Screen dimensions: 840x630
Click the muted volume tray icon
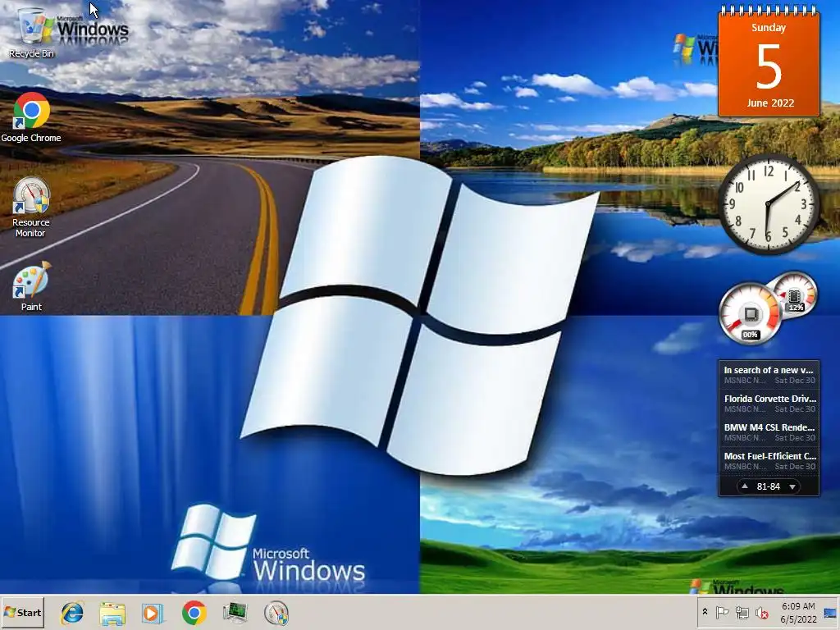coord(762,612)
